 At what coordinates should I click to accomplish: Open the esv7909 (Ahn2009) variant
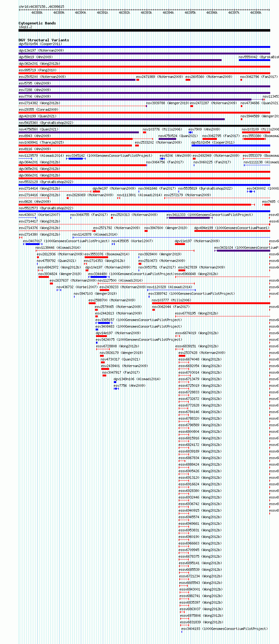tap(204, 130)
